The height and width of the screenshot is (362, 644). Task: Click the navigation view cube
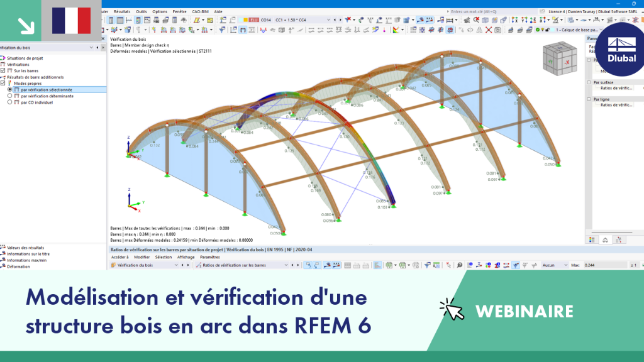pos(559,58)
